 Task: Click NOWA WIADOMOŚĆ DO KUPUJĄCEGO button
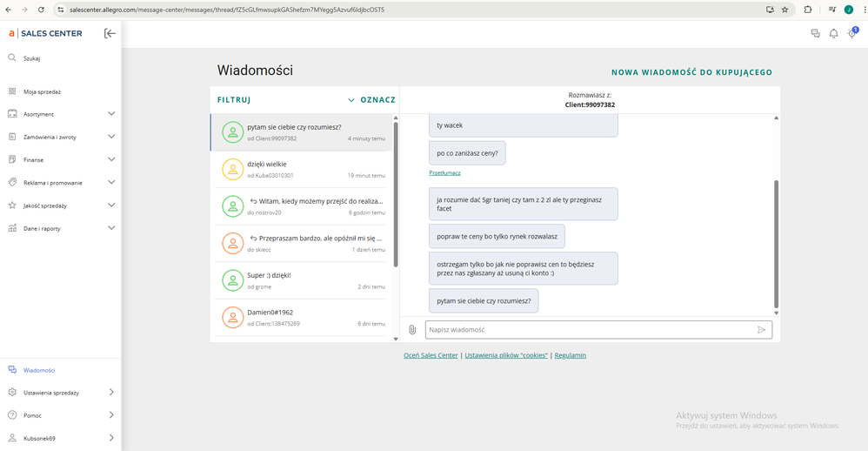point(691,72)
